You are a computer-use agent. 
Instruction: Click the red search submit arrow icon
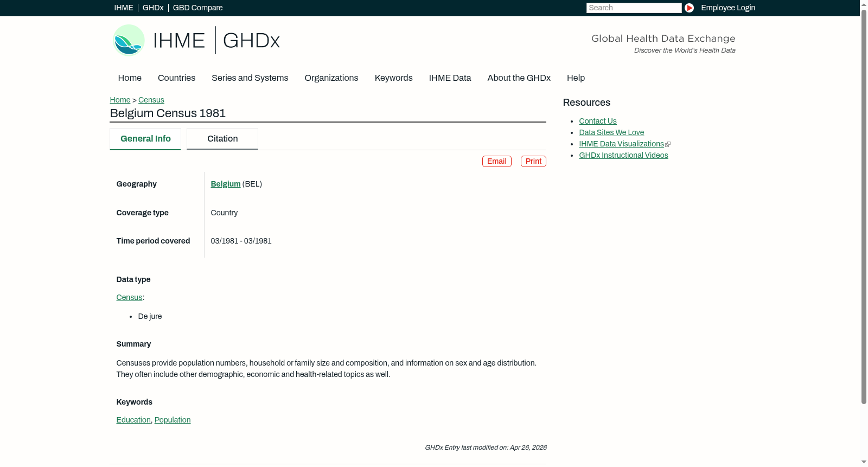click(x=689, y=8)
